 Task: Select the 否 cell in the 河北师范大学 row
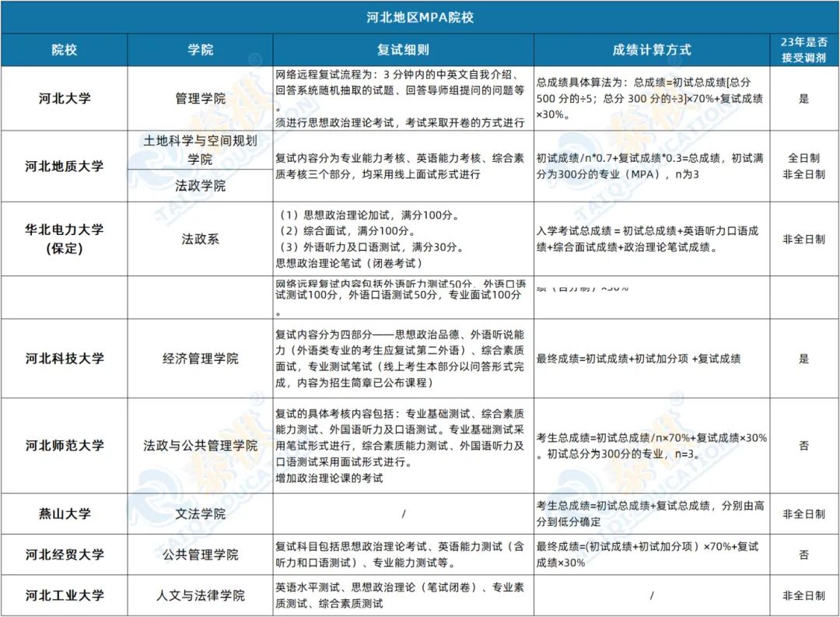click(x=803, y=445)
